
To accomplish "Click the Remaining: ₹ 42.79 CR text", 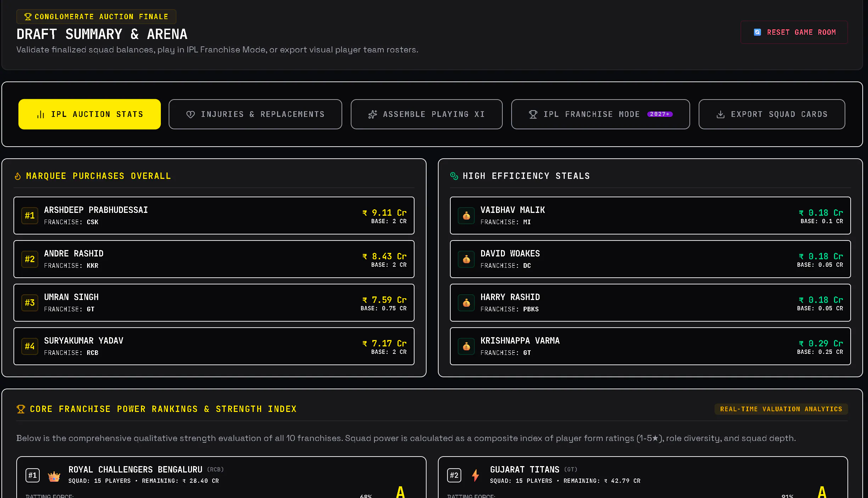I will point(602,481).
